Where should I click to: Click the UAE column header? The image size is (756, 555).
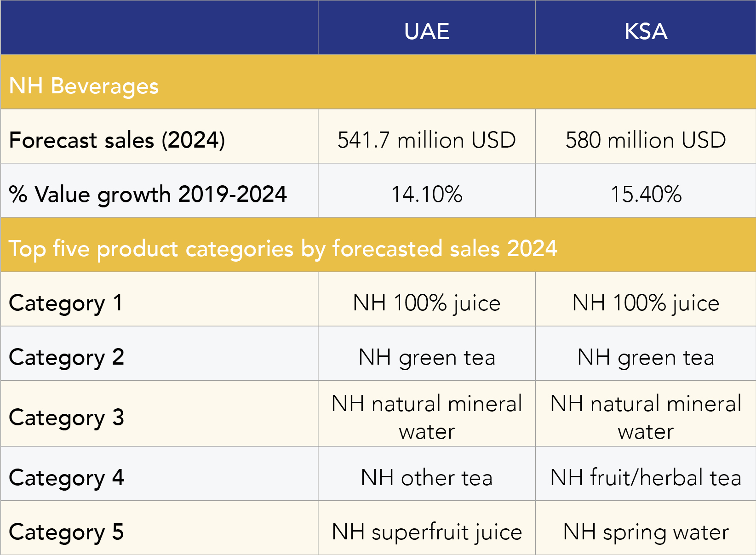tap(426, 31)
